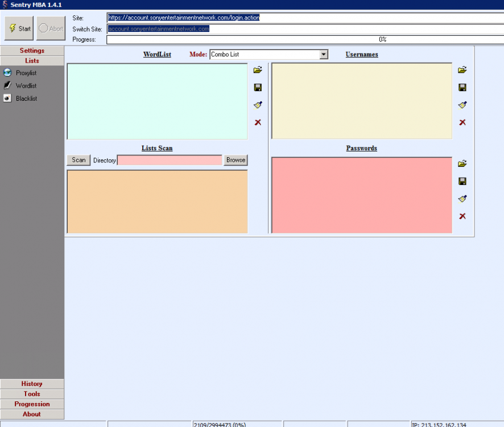Open the About section
Screen dimensions: 504x427
click(32, 414)
